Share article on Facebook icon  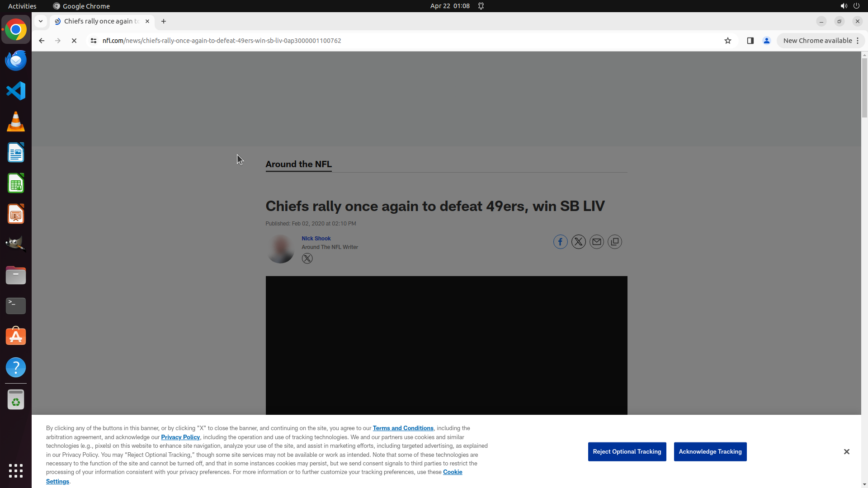560,242
